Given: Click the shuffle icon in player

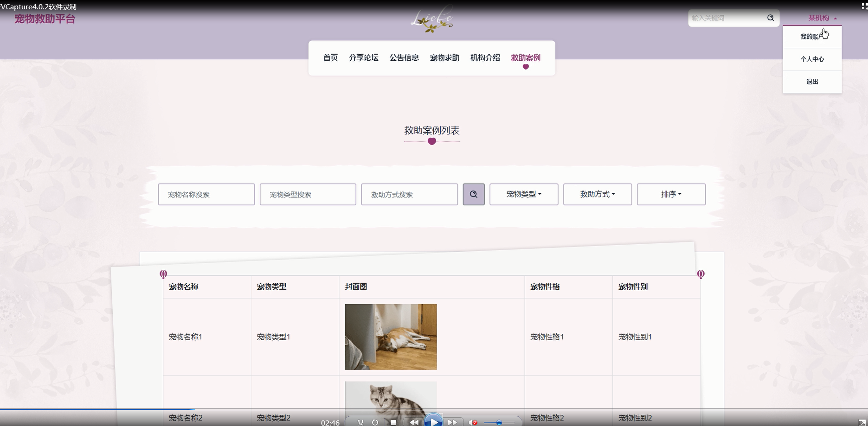Looking at the screenshot, I should [360, 422].
